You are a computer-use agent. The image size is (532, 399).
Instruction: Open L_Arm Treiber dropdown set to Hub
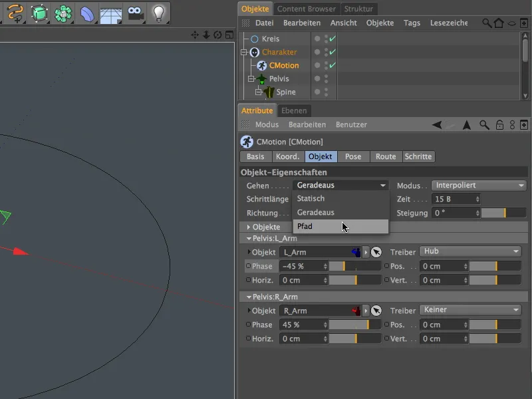pyautogui.click(x=470, y=251)
